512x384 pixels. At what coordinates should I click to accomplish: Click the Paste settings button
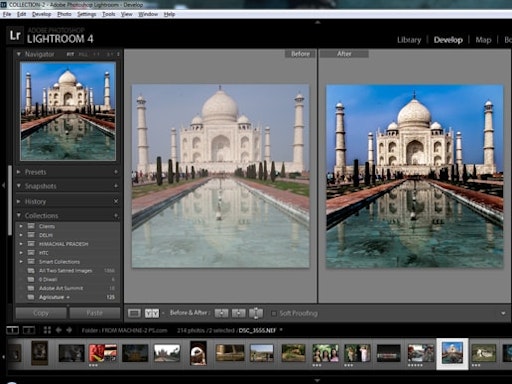pyautogui.click(x=95, y=313)
